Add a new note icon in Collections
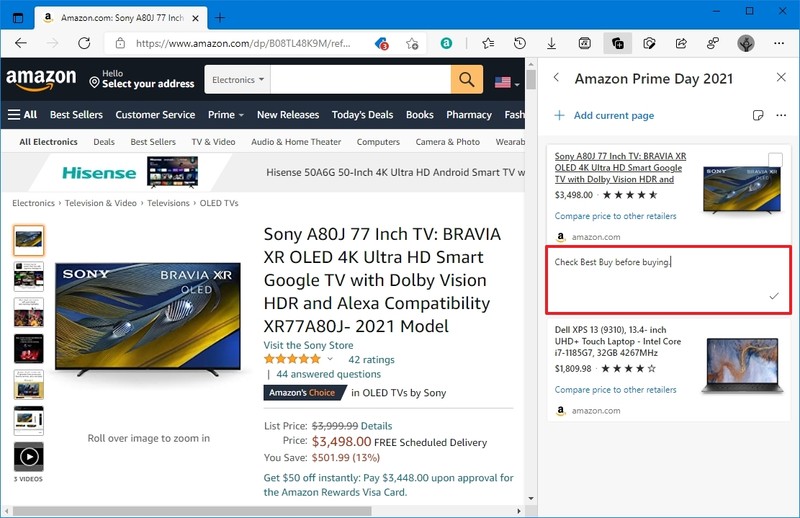 758,115
